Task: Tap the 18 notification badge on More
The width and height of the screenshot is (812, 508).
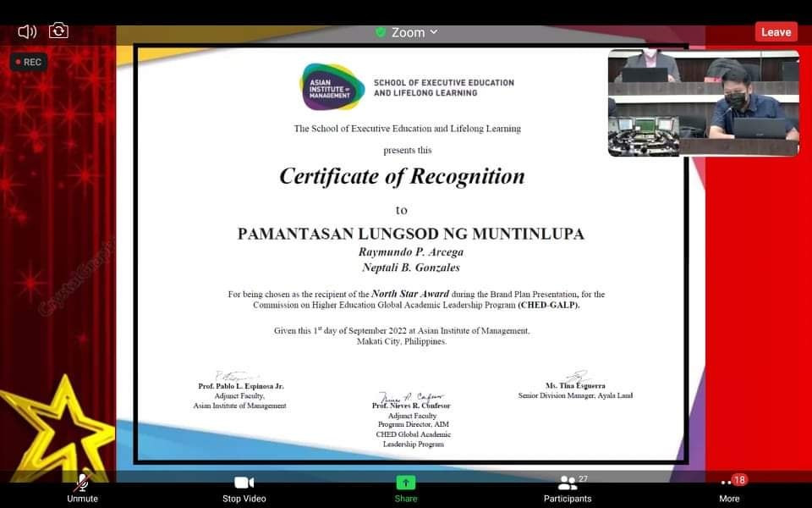Action: click(739, 480)
